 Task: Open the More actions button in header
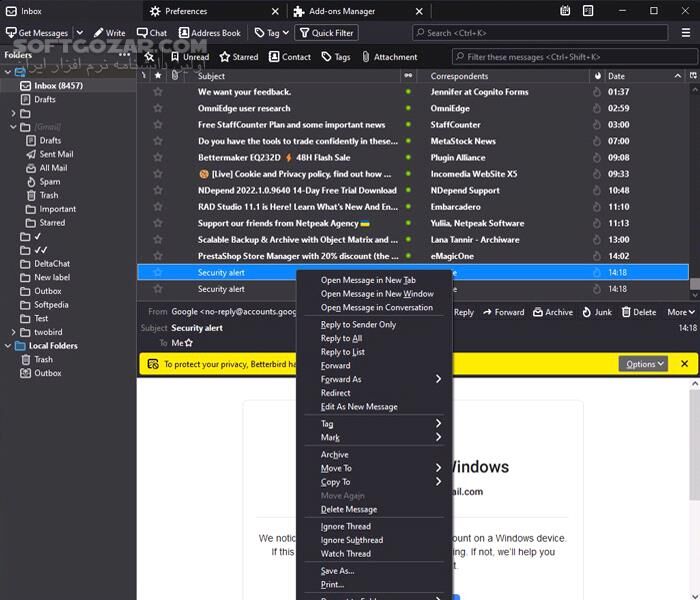coord(681,312)
